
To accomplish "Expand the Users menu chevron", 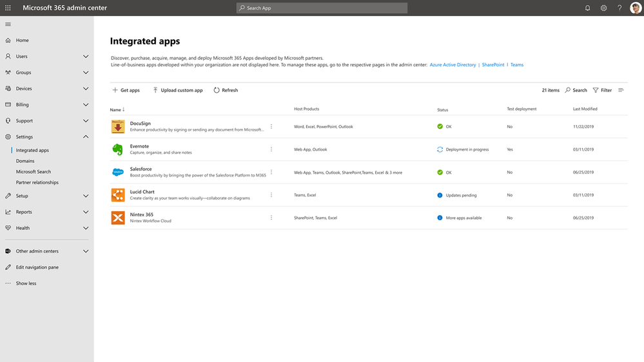I will click(86, 56).
